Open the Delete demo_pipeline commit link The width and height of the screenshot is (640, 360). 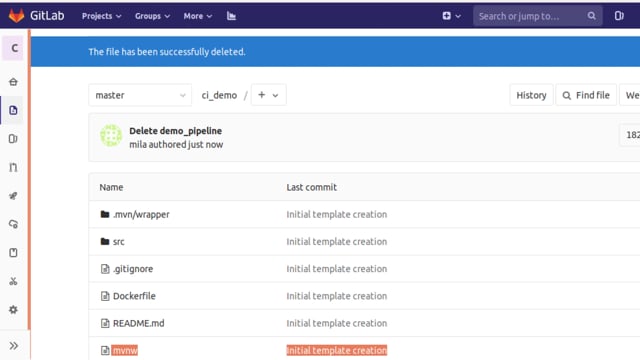click(176, 131)
